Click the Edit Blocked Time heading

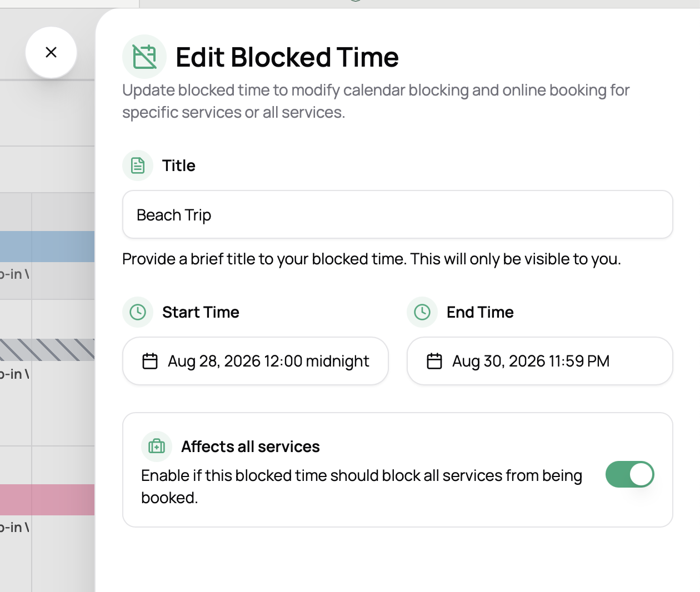click(287, 57)
